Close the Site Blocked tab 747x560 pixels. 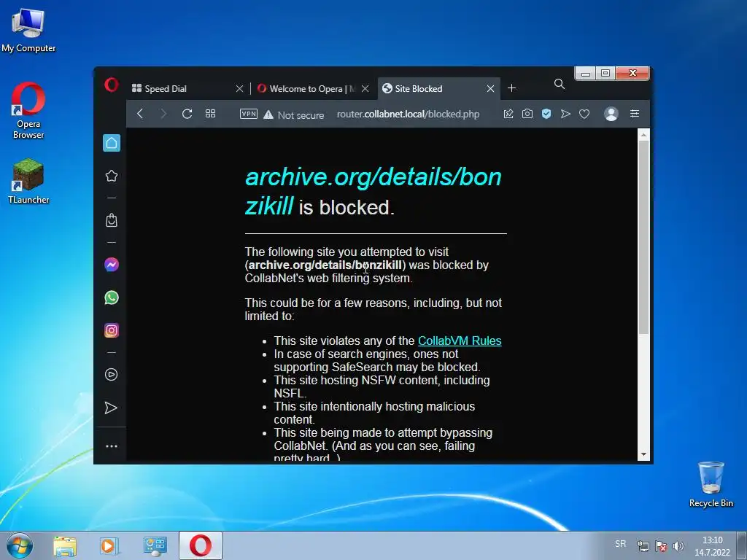[490, 88]
